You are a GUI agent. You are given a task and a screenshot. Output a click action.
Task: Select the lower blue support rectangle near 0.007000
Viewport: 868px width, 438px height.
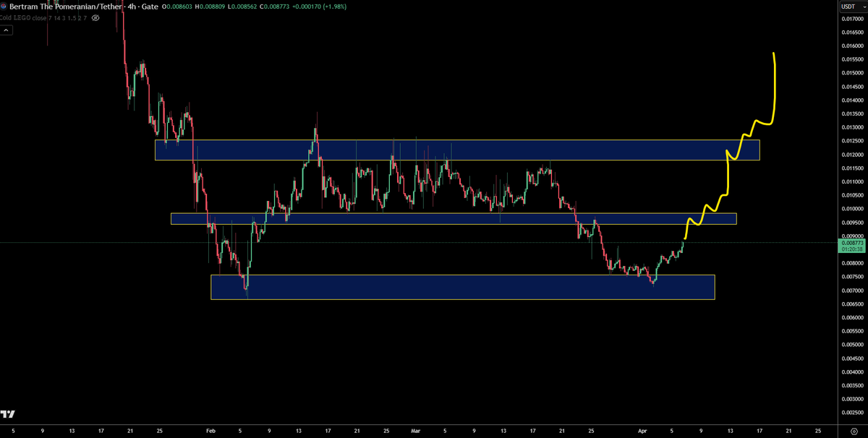pos(462,287)
